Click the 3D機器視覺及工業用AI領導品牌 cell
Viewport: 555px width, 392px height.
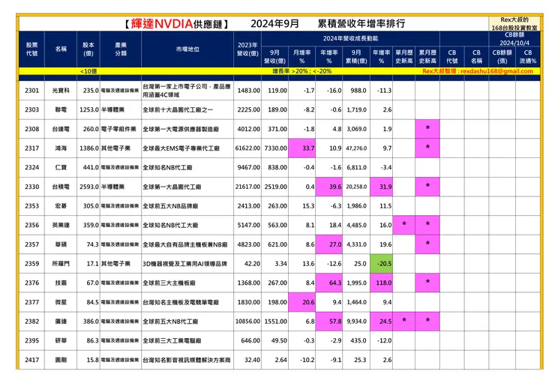(187, 264)
